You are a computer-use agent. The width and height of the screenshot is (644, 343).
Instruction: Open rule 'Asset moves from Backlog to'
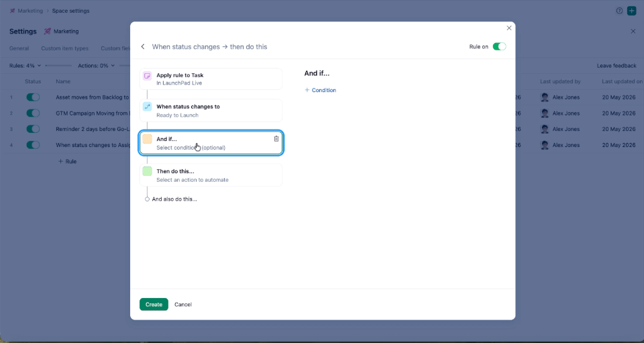pyautogui.click(x=93, y=97)
